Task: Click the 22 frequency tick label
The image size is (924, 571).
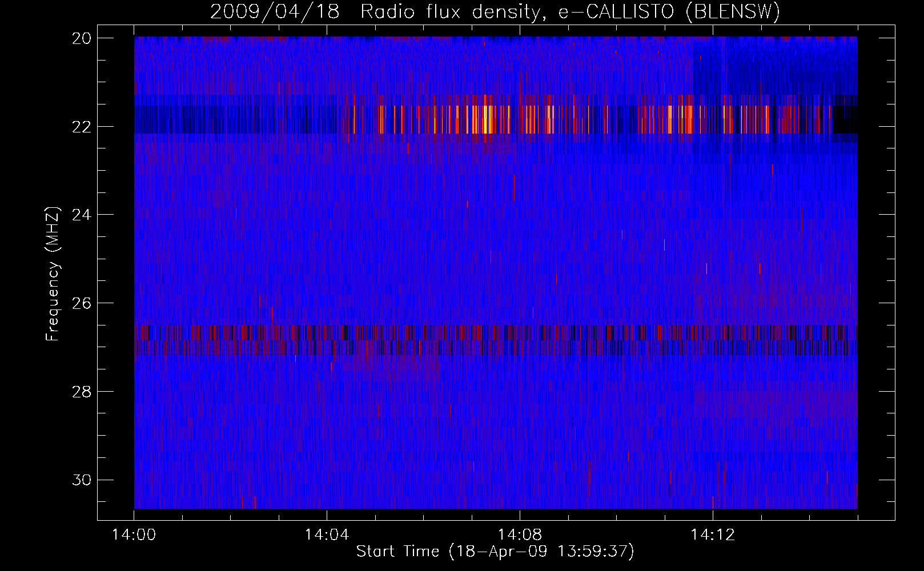Action: point(82,126)
